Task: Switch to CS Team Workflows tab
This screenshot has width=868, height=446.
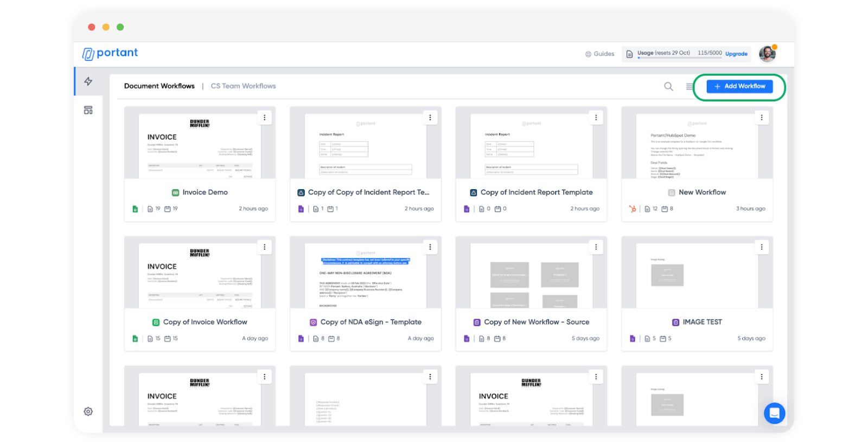Action: [x=243, y=86]
